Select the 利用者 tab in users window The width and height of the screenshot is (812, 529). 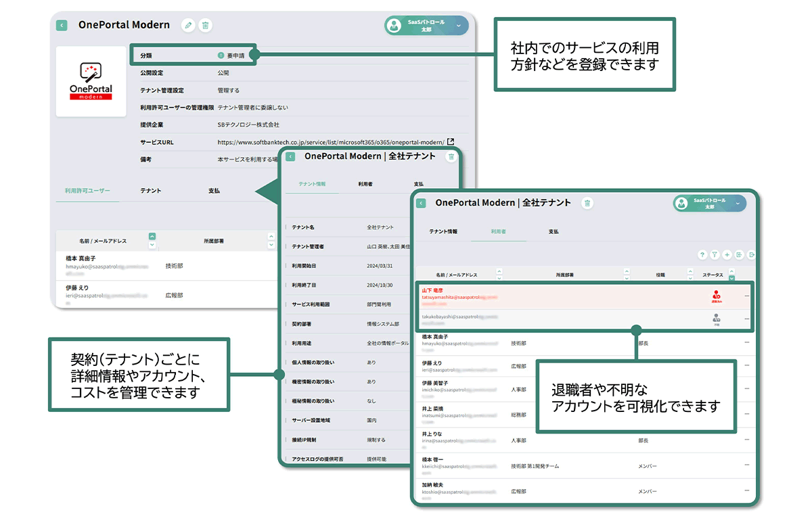pyautogui.click(x=499, y=231)
